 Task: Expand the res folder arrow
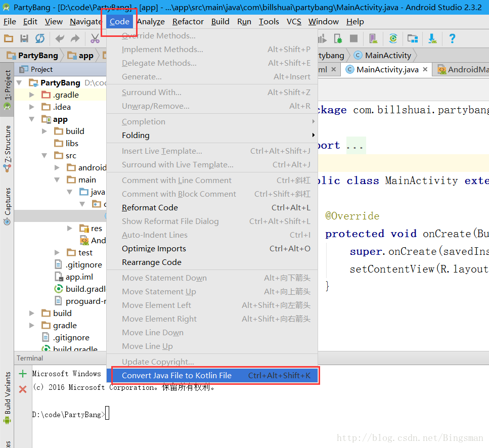70,229
